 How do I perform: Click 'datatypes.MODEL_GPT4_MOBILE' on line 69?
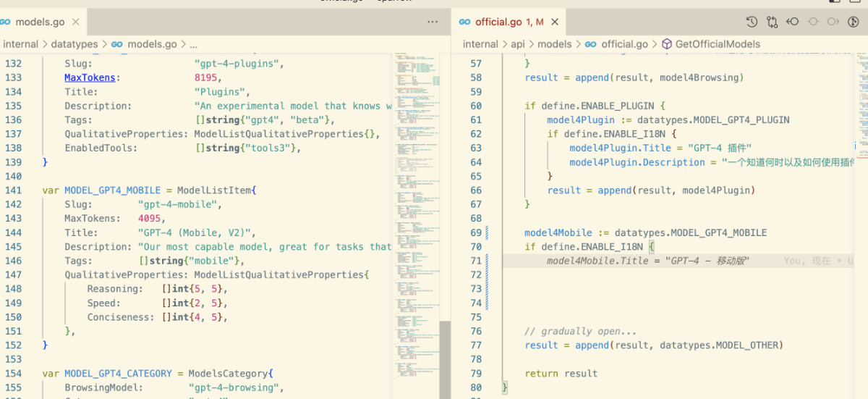(x=691, y=232)
